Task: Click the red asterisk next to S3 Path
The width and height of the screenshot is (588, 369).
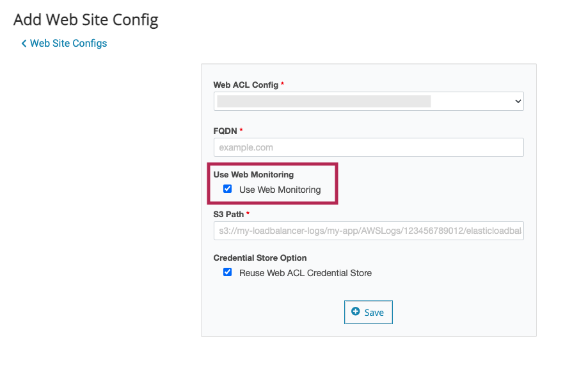Action: click(x=248, y=213)
